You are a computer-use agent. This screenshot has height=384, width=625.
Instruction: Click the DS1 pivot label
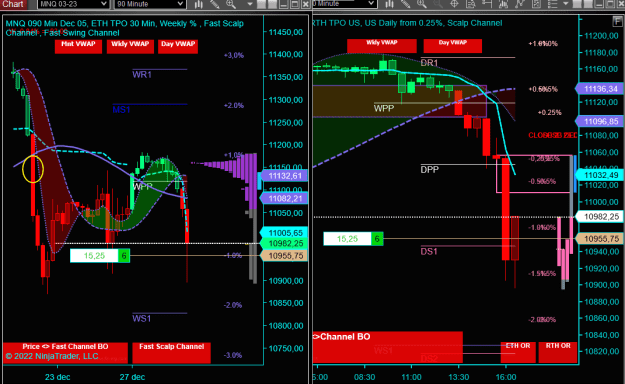pyautogui.click(x=429, y=251)
